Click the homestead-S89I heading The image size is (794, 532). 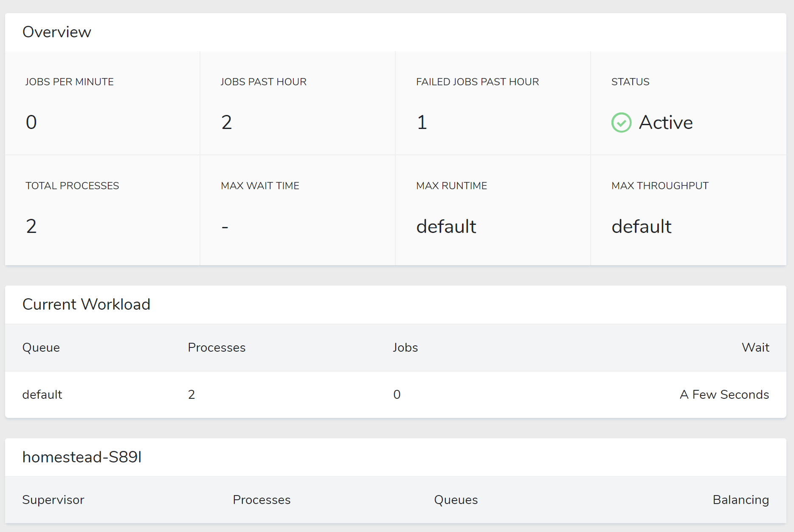click(82, 457)
